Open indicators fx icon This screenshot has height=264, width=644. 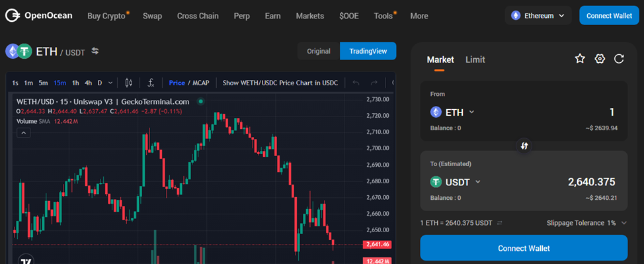151,83
